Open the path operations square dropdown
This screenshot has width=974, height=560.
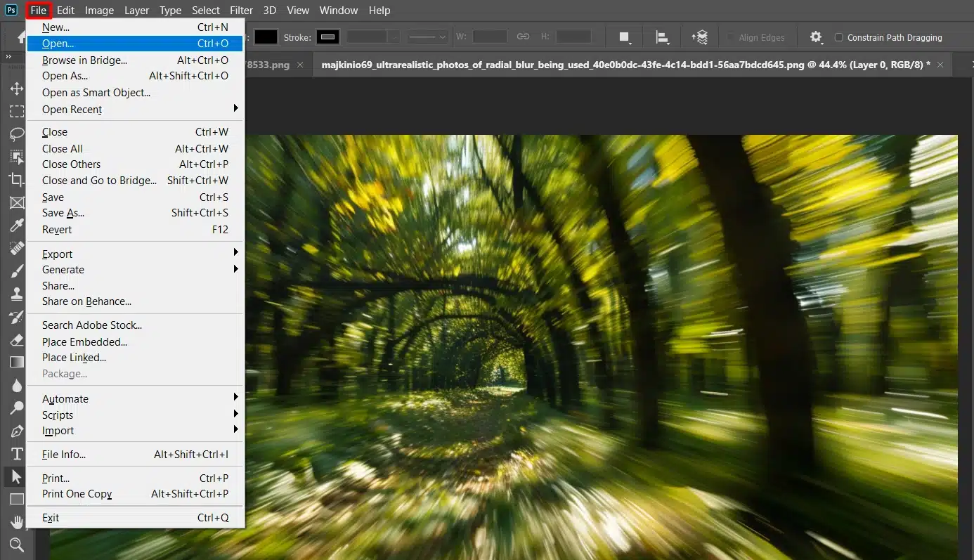point(624,37)
